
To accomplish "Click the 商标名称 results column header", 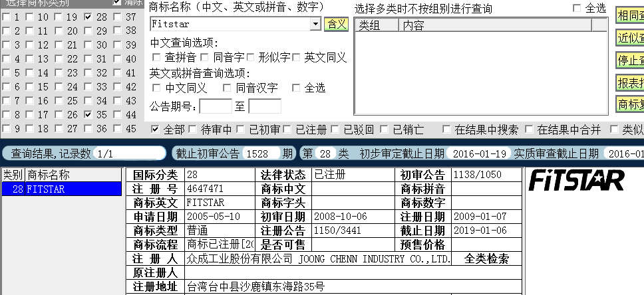I will [74, 175].
